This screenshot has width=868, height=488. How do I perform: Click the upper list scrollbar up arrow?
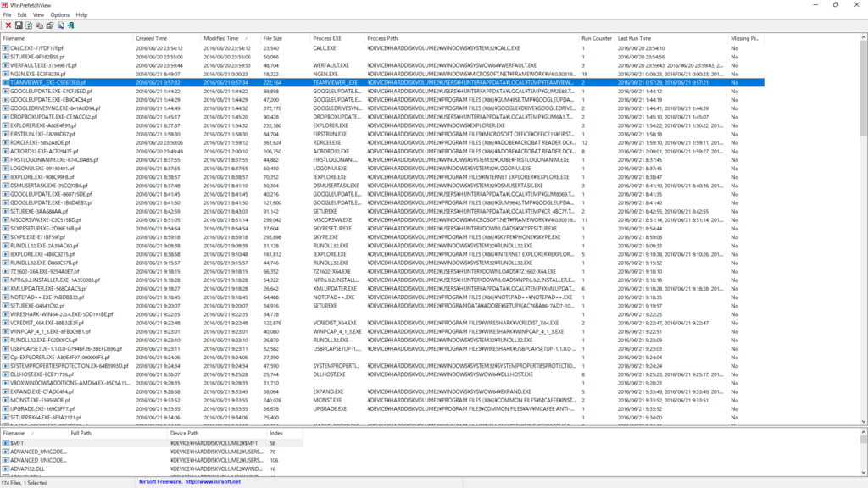coord(863,37)
